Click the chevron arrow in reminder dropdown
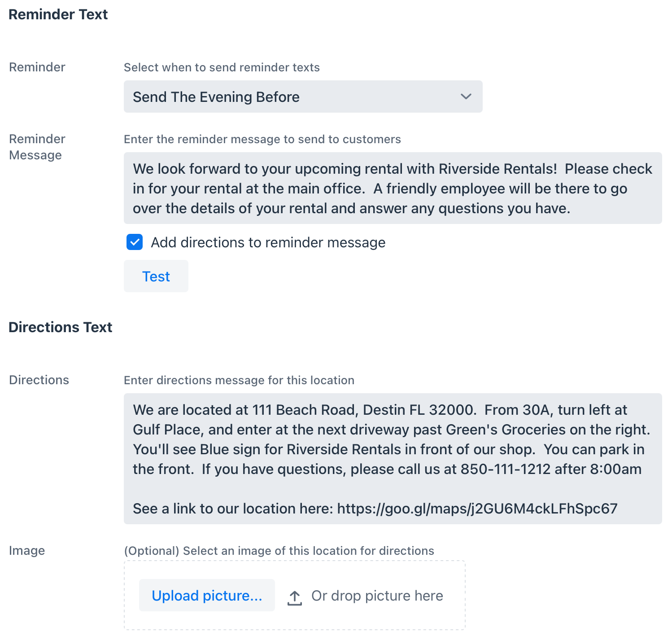The width and height of the screenshot is (672, 632). tap(466, 97)
